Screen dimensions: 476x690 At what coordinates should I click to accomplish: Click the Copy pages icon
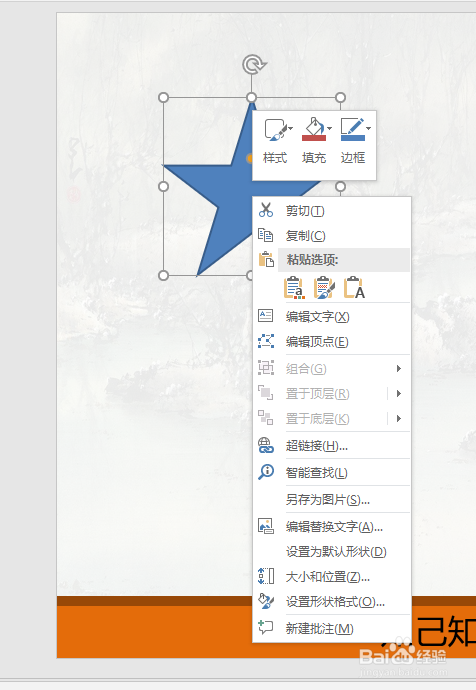coord(266,235)
